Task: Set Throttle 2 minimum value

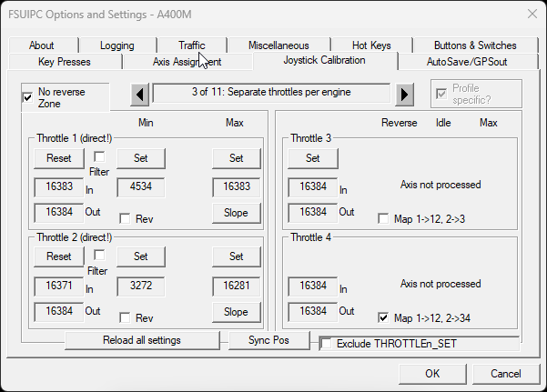Action: (x=141, y=256)
